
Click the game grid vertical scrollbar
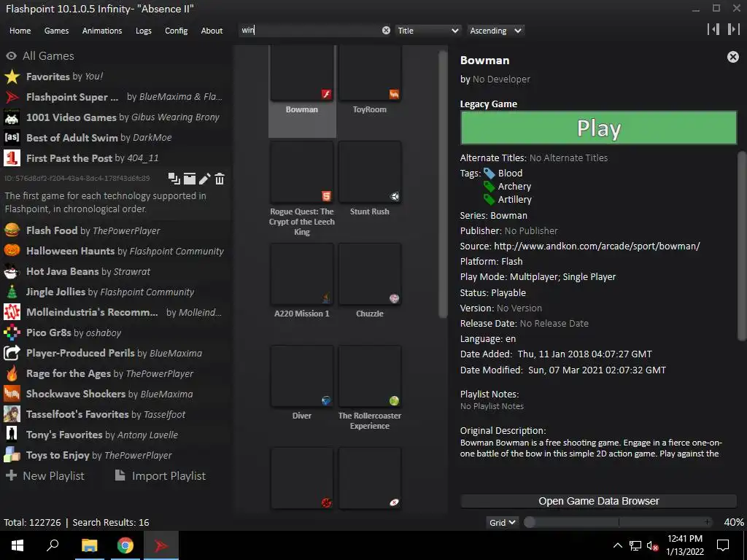(443, 183)
